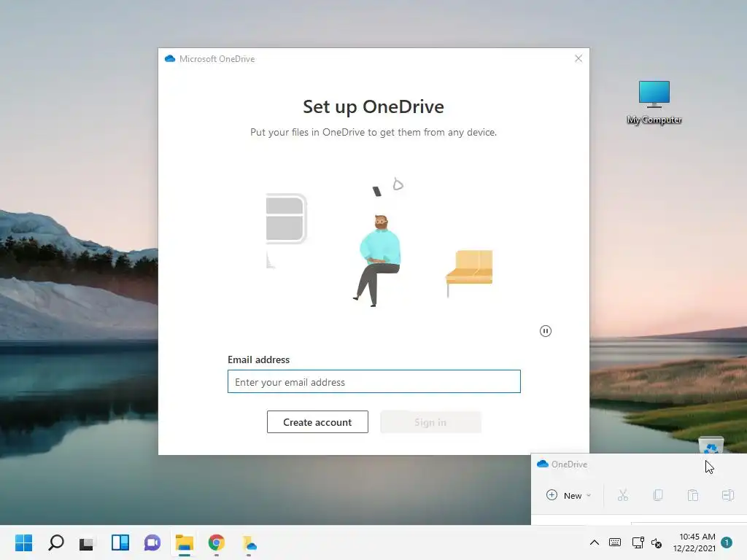Click the OneDrive cloud icon in the explorer title bar
This screenshot has width=747, height=560.
[x=543, y=464]
